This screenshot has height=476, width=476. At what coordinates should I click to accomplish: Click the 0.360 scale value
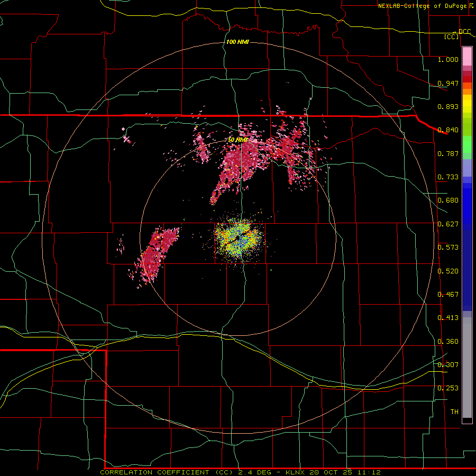pos(448,342)
